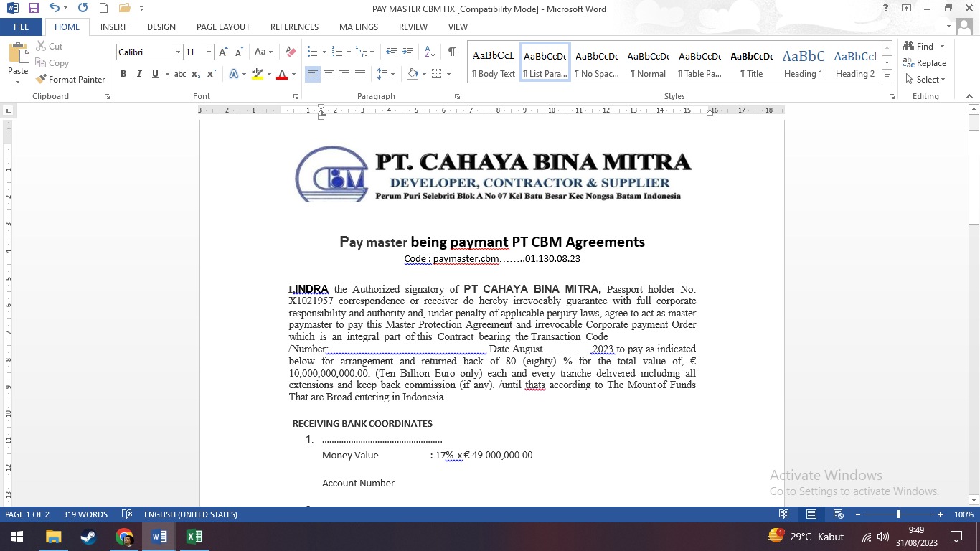Click the Show/Hide paragraph marks icon
The height and width of the screenshot is (551, 980).
[x=451, y=52]
